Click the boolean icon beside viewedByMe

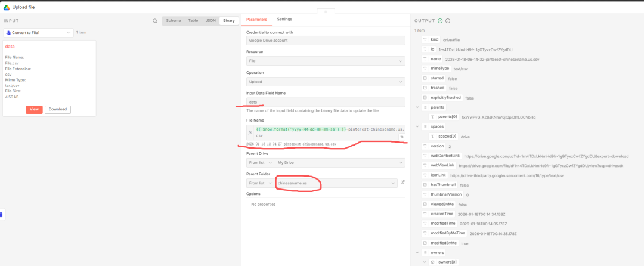coord(425,204)
